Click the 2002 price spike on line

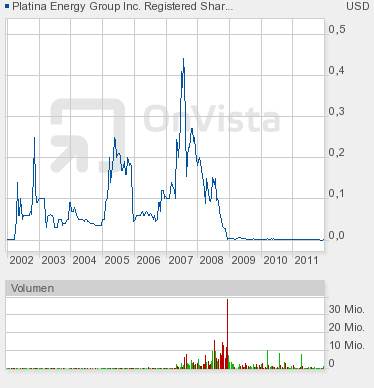[x=34, y=138]
